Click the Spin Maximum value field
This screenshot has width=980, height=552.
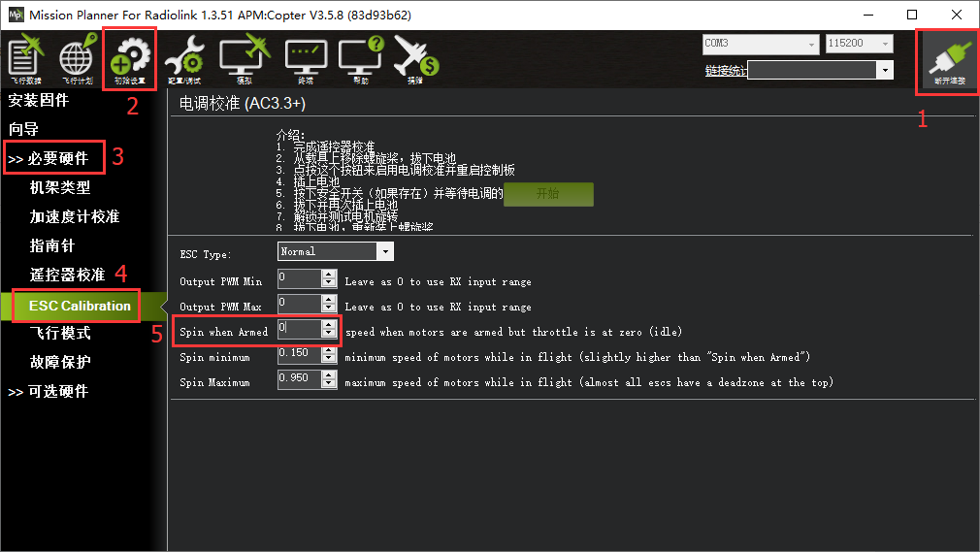point(299,380)
